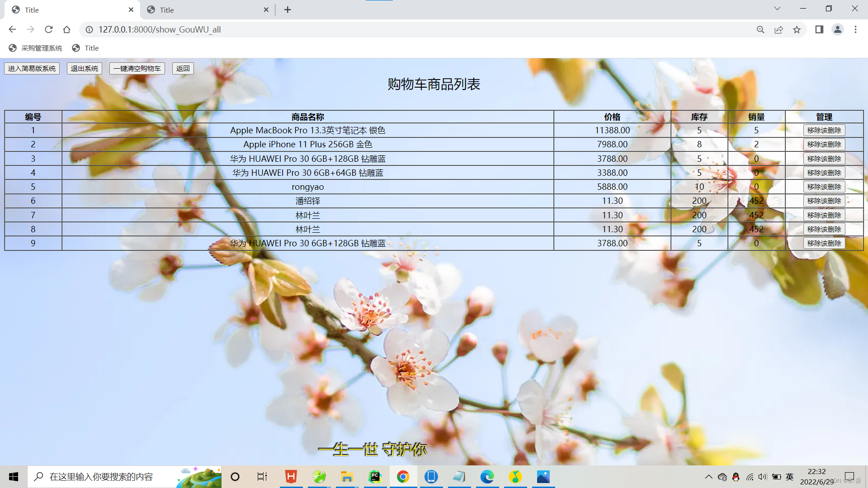Switch to the second Title tab

tap(208, 9)
